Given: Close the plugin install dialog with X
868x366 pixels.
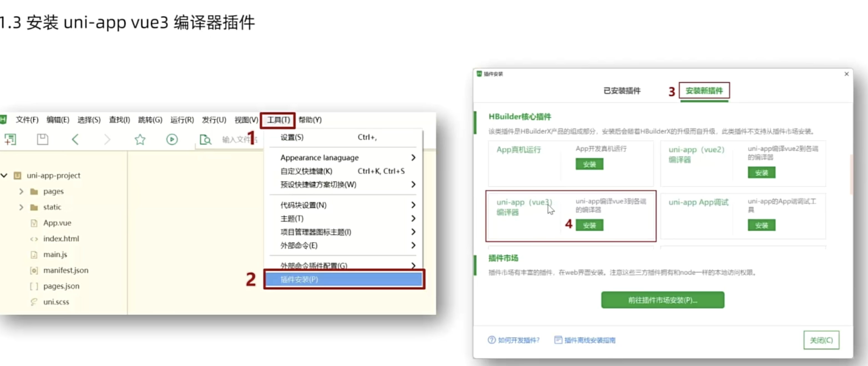Looking at the screenshot, I should [846, 74].
